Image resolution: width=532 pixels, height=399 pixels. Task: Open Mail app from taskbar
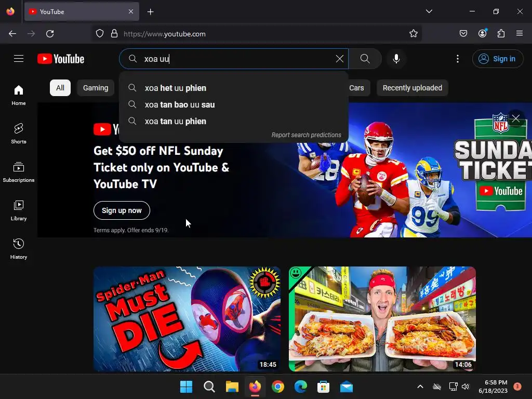pos(347,387)
